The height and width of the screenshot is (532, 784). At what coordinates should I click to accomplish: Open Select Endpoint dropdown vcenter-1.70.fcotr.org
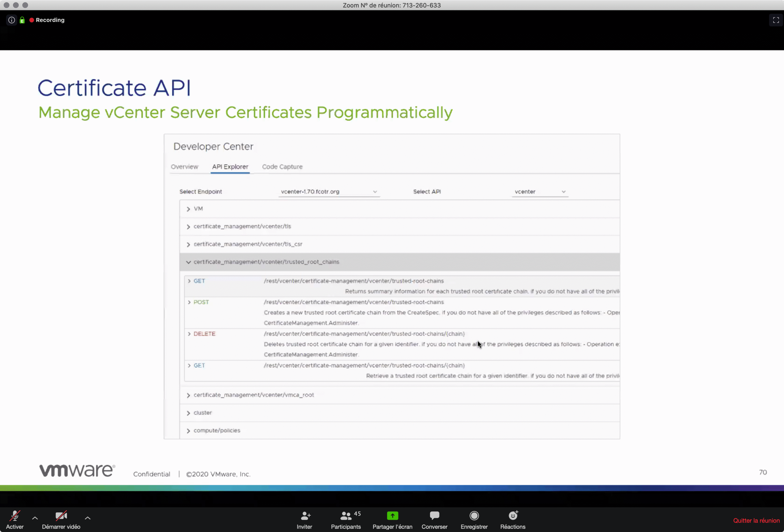[x=329, y=192]
